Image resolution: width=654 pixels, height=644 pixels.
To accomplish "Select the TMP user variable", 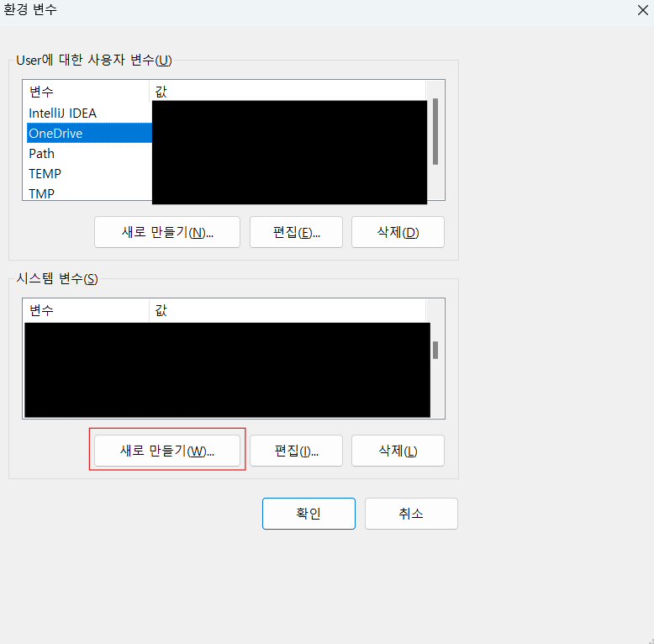I will click(42, 193).
